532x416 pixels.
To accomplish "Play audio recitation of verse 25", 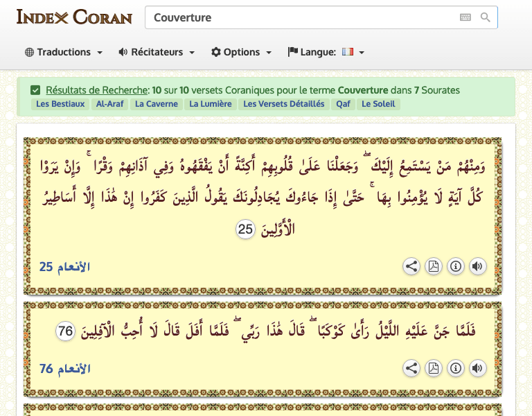I will pos(477,266).
